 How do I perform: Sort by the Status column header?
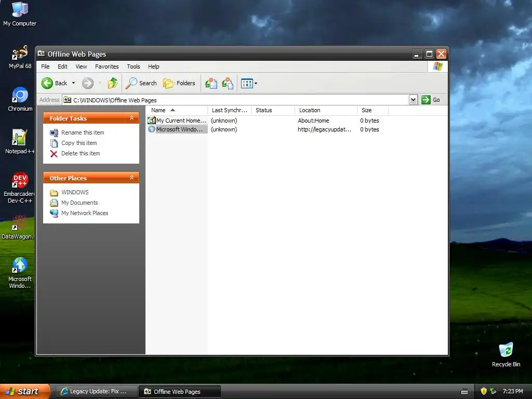pyautogui.click(x=273, y=110)
